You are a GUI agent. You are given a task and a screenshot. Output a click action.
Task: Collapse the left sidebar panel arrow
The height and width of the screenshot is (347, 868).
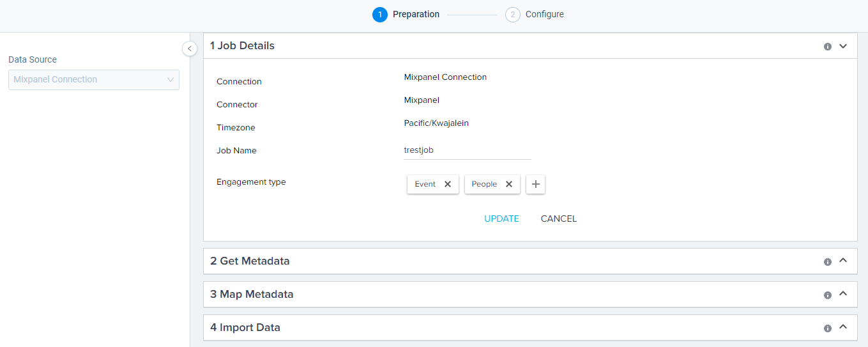190,49
